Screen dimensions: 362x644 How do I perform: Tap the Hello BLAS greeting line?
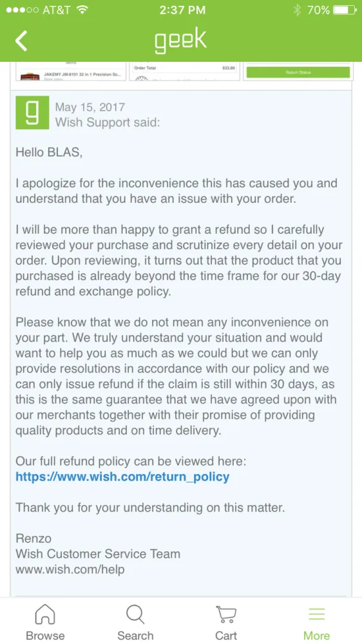click(x=49, y=153)
